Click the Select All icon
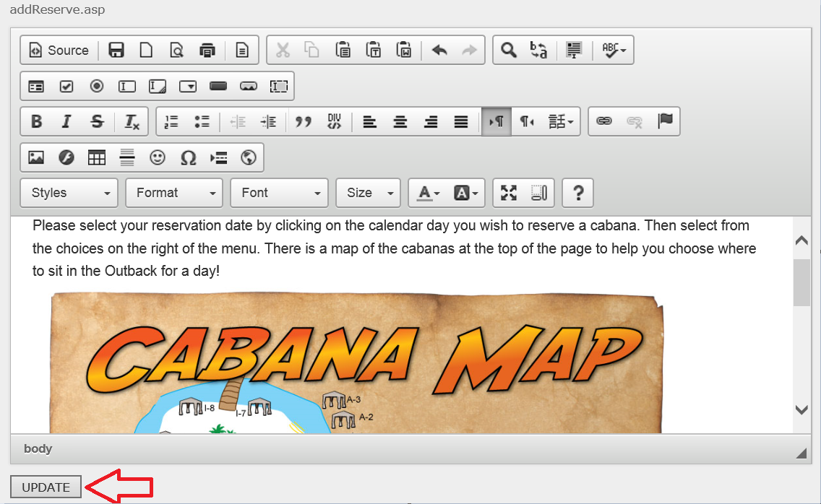821x504 pixels. click(574, 51)
